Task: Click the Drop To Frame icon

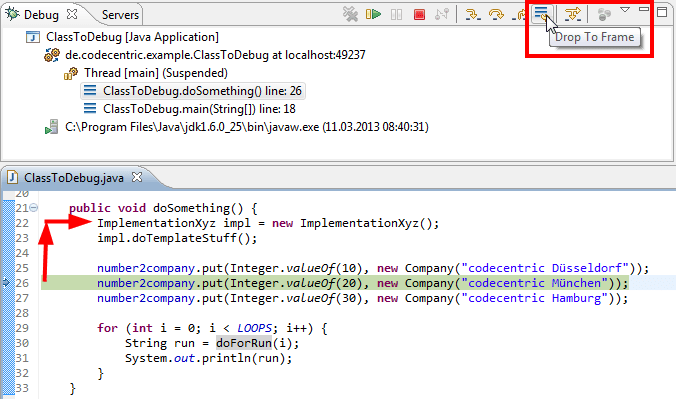Action: click(541, 13)
